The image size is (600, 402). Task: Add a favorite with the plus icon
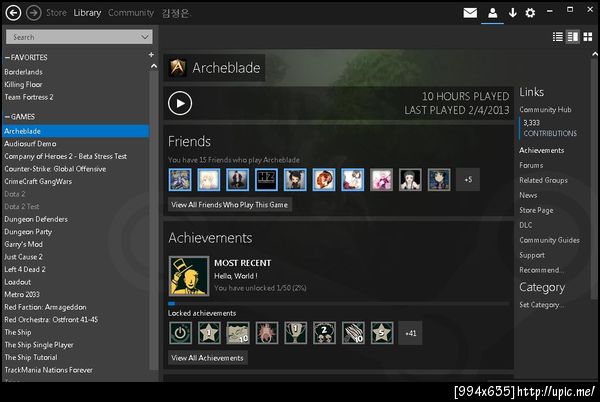coord(151,55)
